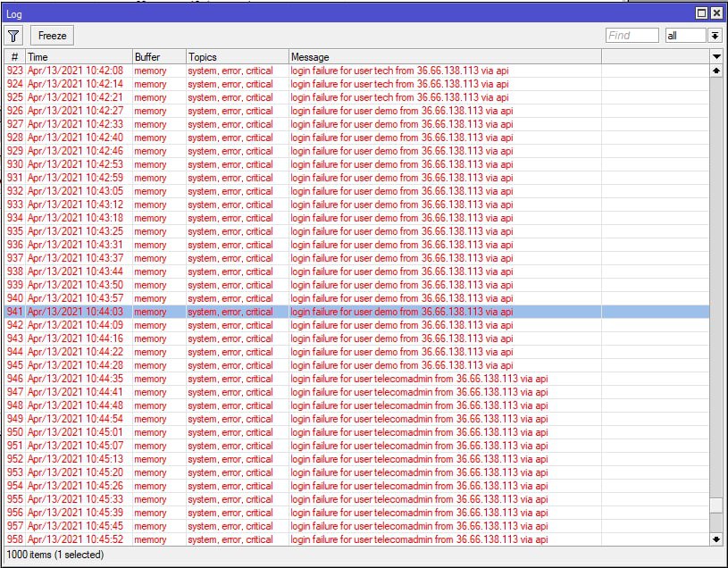
Task: Sort by the # column header
Action: (x=15, y=56)
